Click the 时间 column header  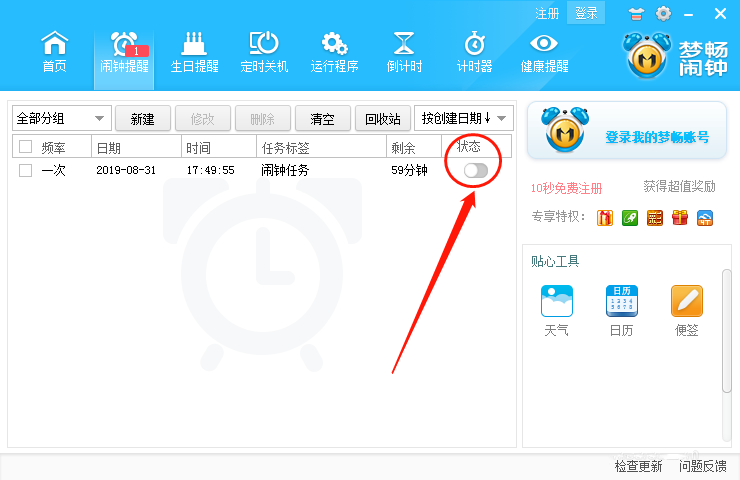click(x=219, y=148)
